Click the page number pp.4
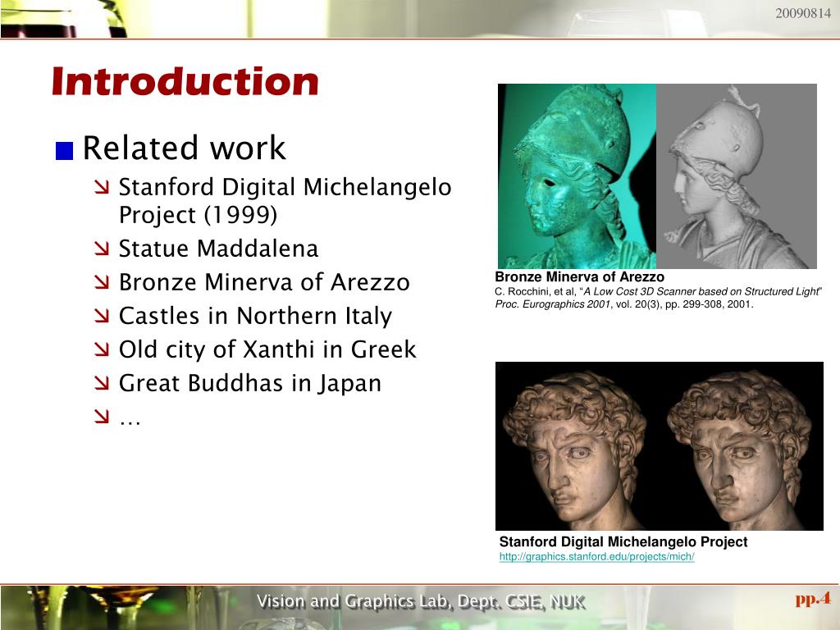 pyautogui.click(x=813, y=598)
